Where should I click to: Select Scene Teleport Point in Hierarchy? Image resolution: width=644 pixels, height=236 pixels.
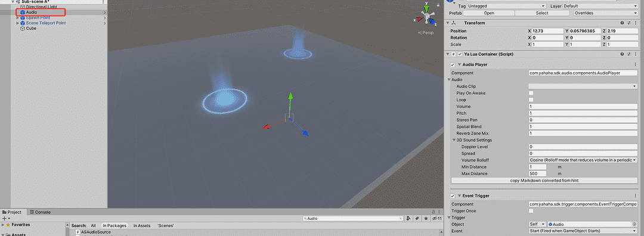tap(45, 23)
